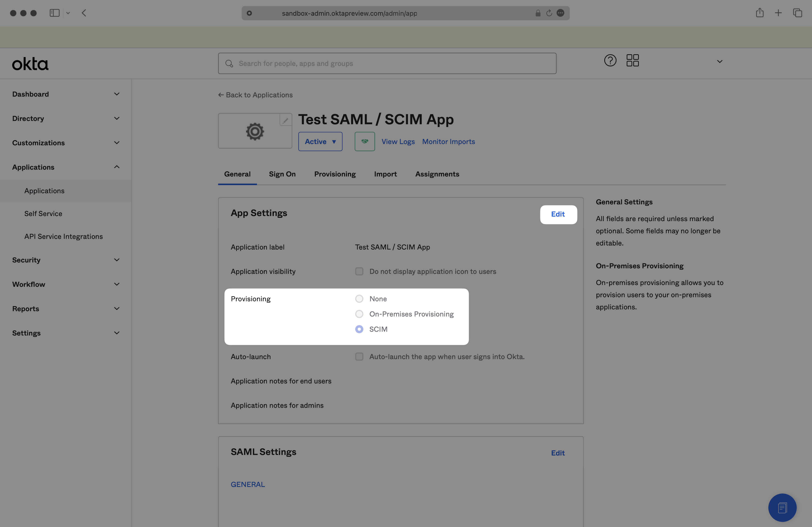Click the green handshake icon button

(364, 142)
